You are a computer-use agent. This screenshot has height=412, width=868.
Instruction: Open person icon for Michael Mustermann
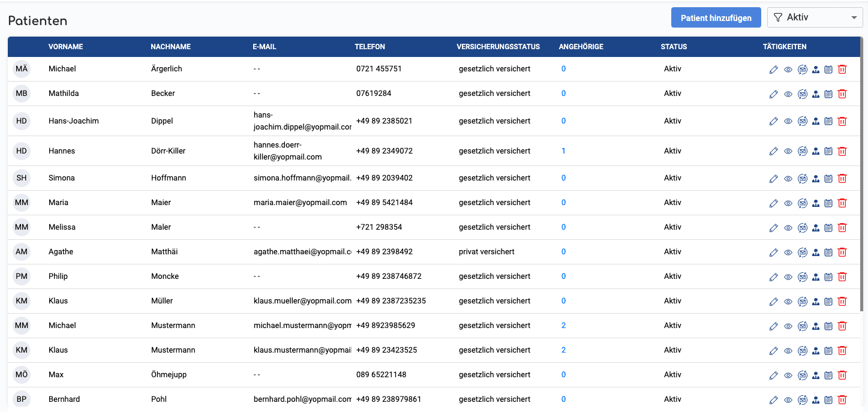tap(816, 326)
